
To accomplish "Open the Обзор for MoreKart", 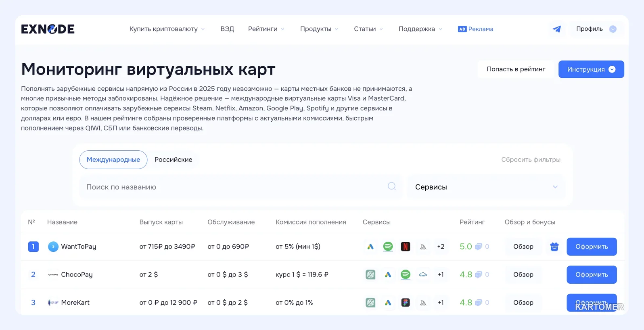I will click(523, 303).
